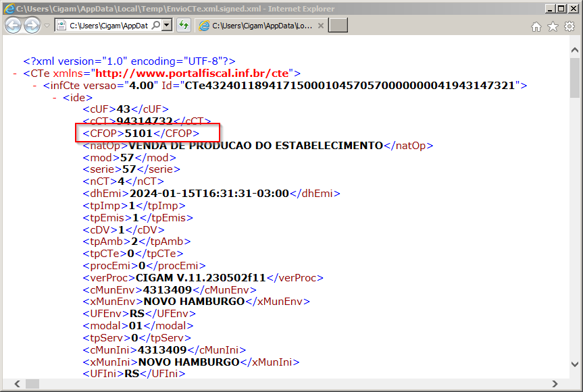Click the tpAmb value 2

[x=134, y=242]
